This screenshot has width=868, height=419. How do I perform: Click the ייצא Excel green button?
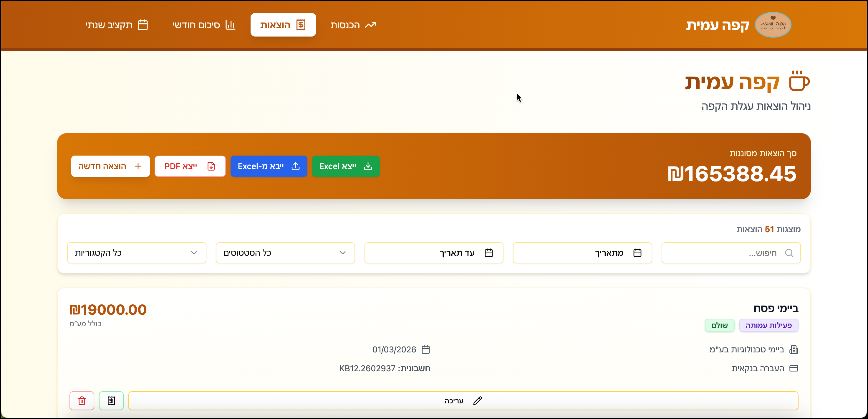(346, 166)
